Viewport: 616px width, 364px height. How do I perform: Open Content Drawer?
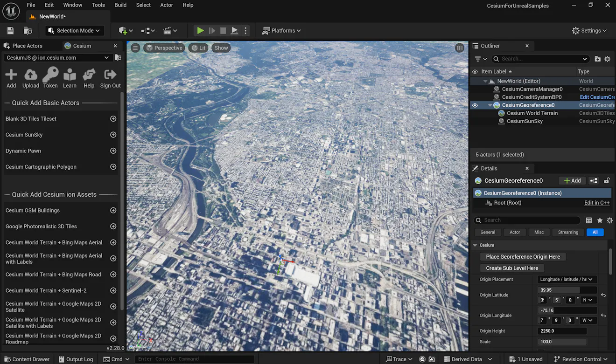26,359
